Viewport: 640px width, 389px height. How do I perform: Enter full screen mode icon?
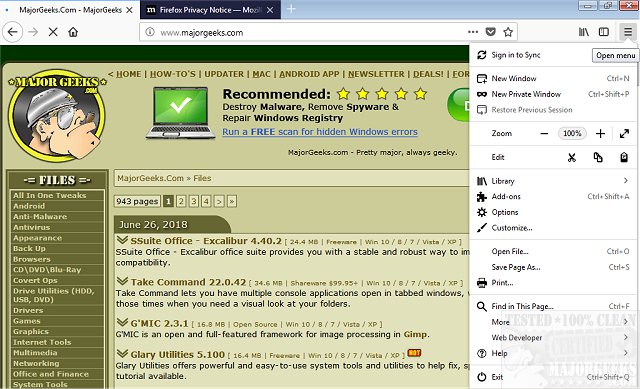pyautogui.click(x=624, y=133)
